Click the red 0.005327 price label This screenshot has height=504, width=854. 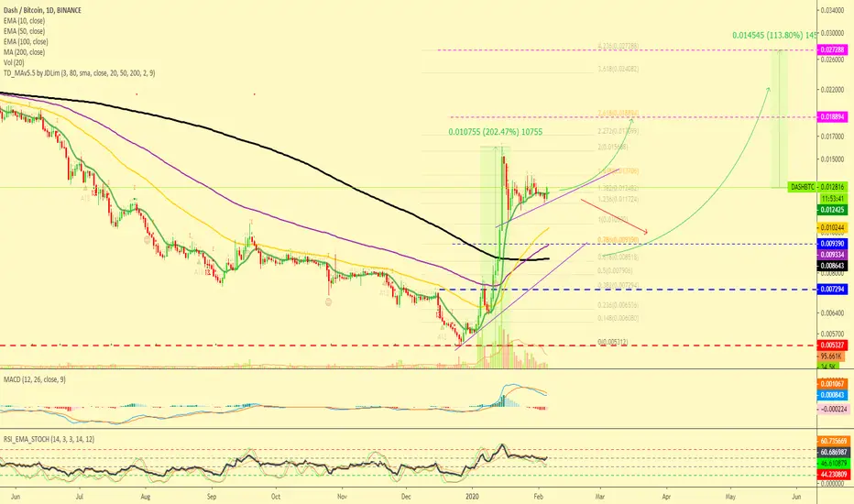click(833, 345)
